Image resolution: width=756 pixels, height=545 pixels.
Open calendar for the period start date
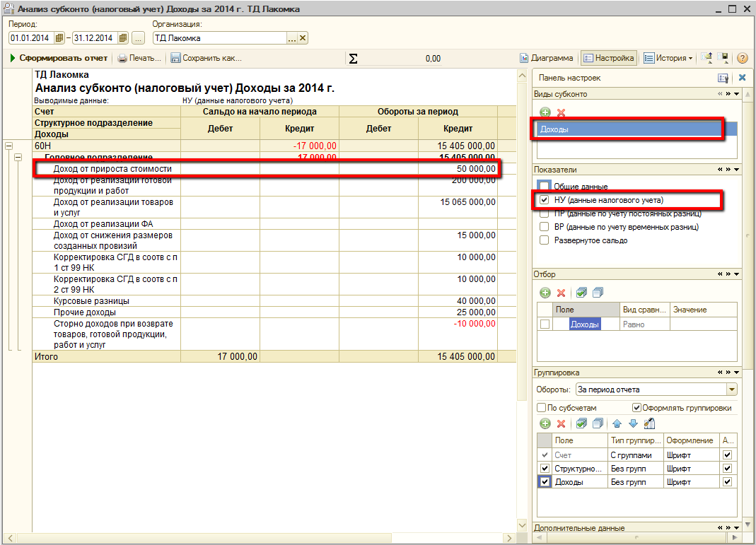[x=59, y=38]
